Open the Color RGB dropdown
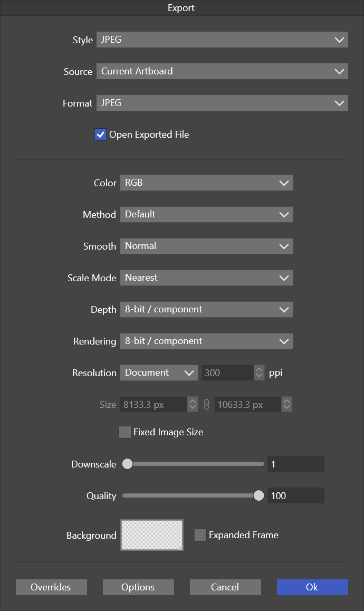 point(206,183)
